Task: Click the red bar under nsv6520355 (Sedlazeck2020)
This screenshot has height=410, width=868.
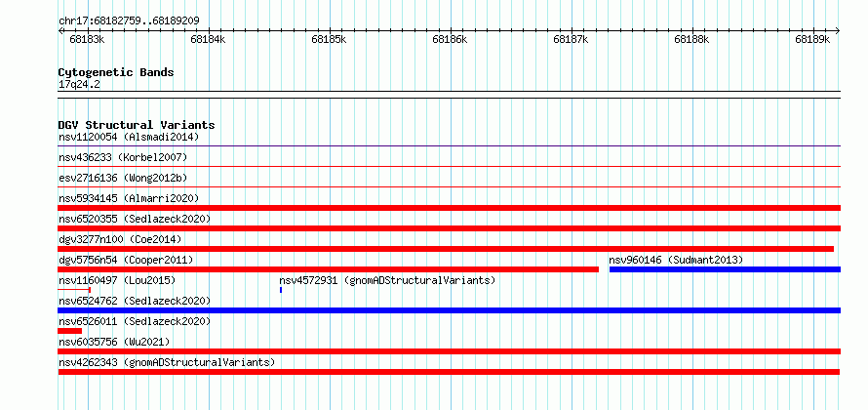Action: [449, 228]
